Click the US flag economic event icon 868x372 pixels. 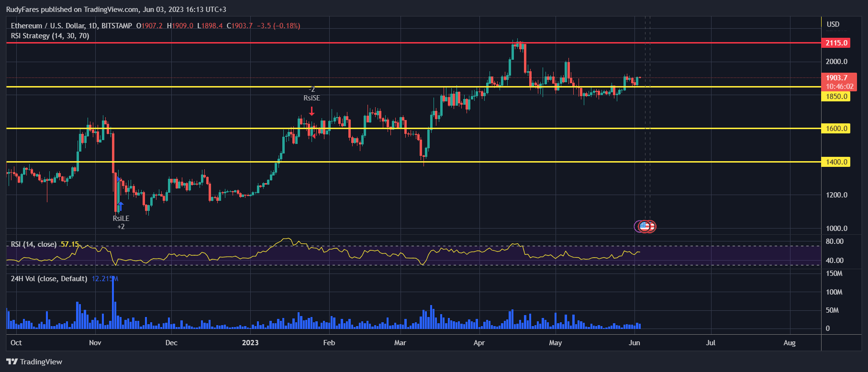[645, 226]
